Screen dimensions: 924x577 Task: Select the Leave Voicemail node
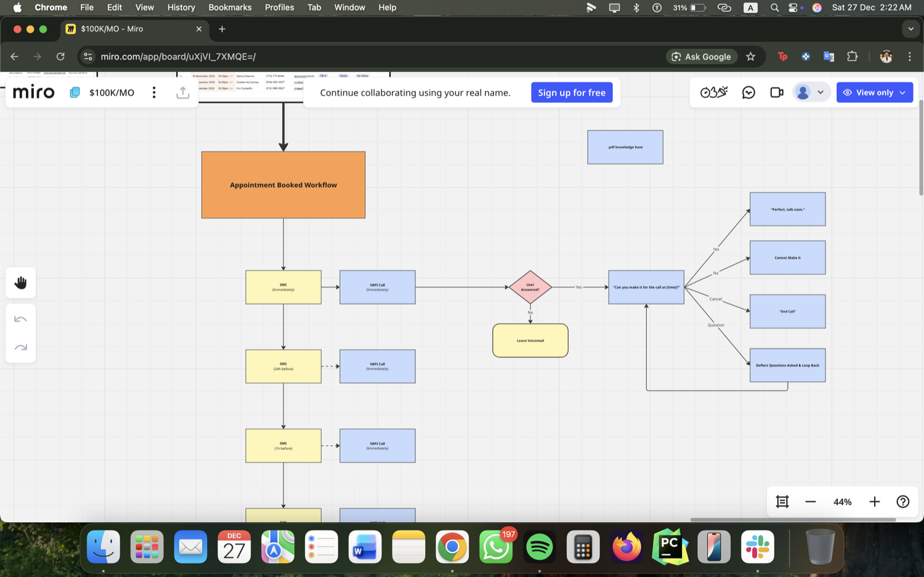pyautogui.click(x=530, y=341)
